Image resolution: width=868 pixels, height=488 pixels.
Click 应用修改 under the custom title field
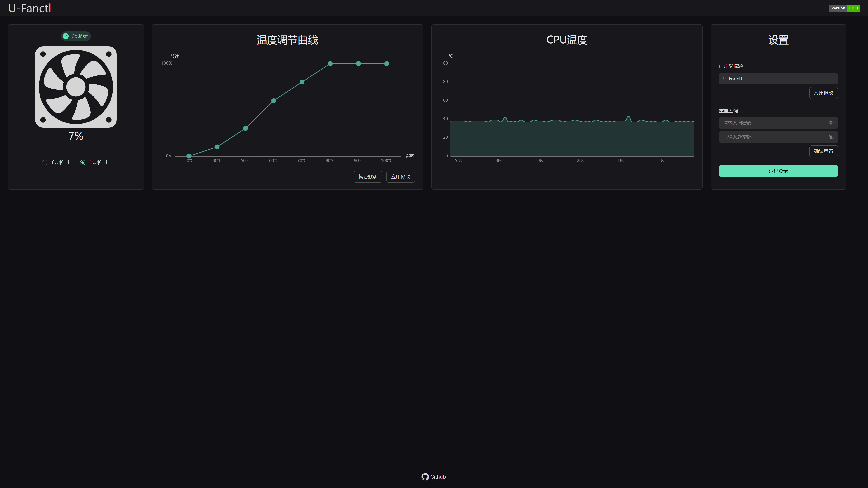click(x=823, y=93)
